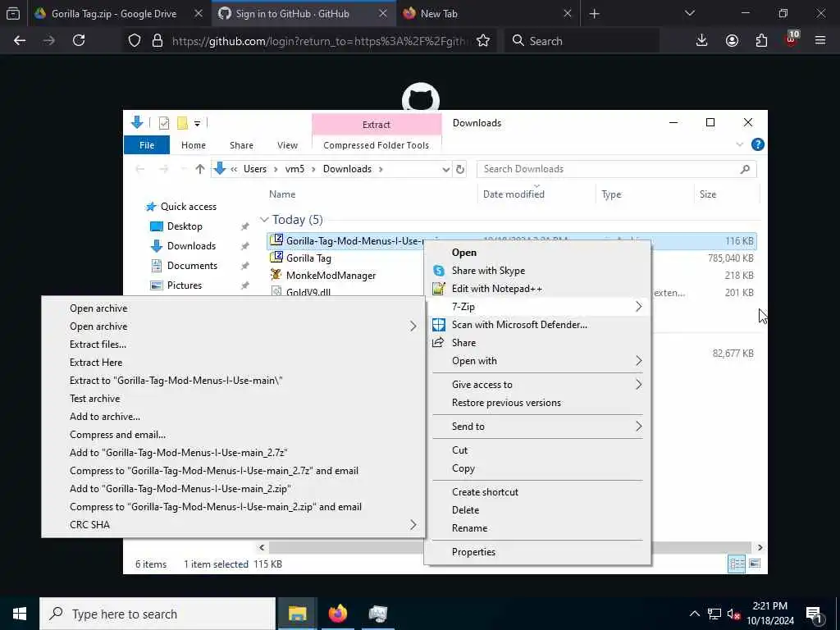
Task: Bookmark the page with the star icon
Action: coord(482,41)
